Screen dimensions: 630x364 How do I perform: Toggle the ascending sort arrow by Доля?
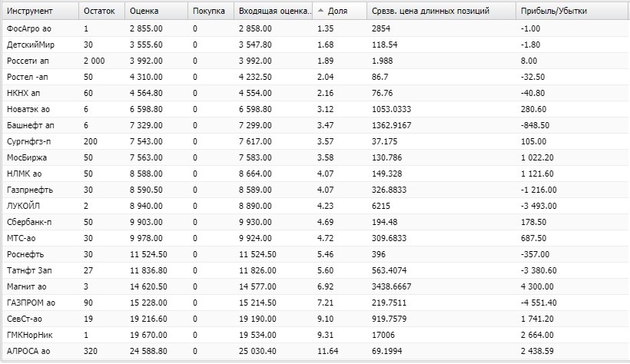(320, 11)
